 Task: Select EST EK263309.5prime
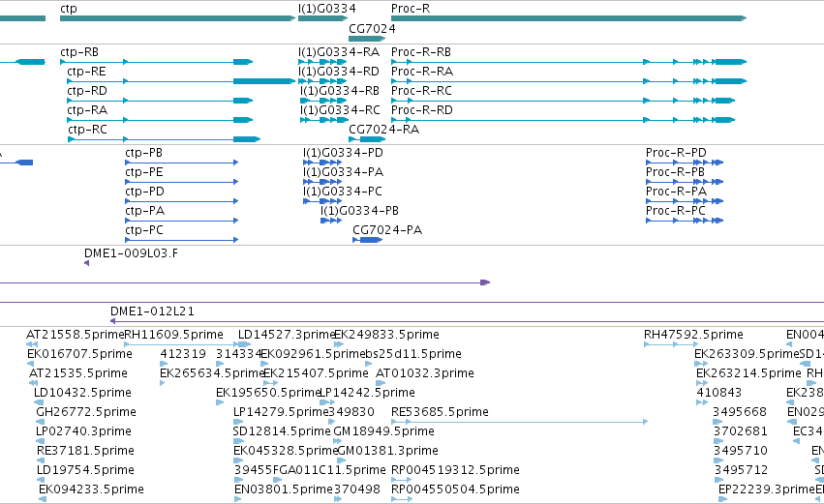point(700,365)
